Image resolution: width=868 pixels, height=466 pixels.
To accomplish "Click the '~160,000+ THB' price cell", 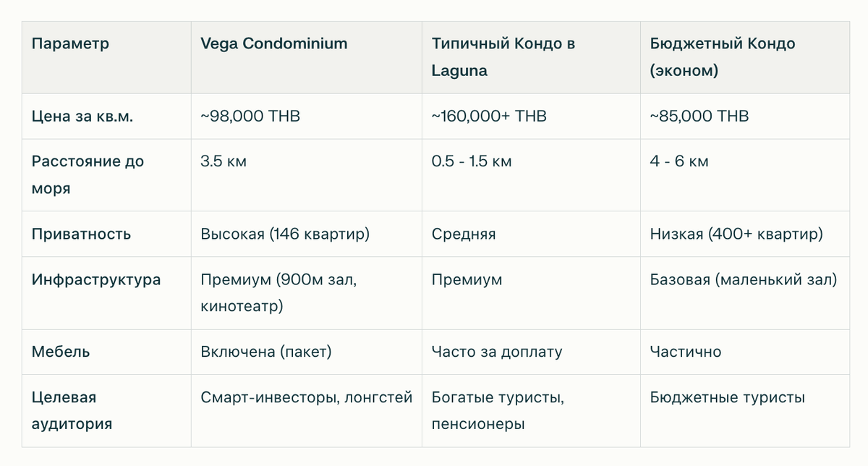I will [489, 116].
